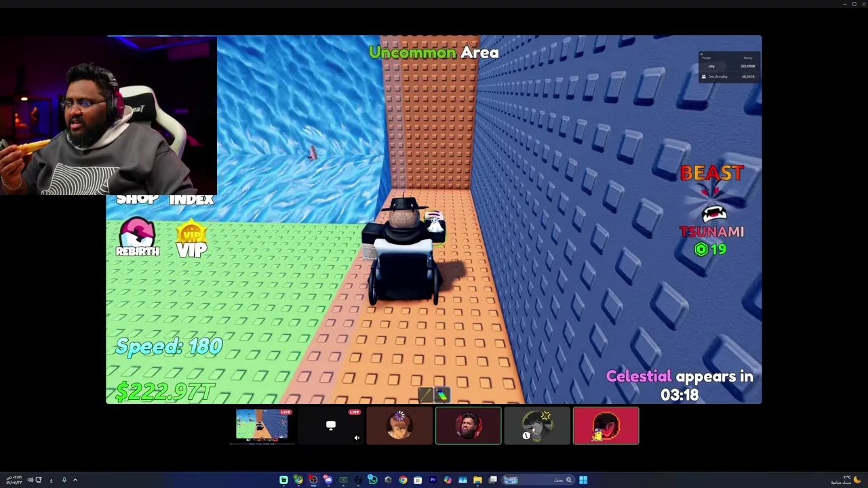Viewport: 868px width, 488px height.
Task: Open the gold VIP badge
Action: click(191, 239)
